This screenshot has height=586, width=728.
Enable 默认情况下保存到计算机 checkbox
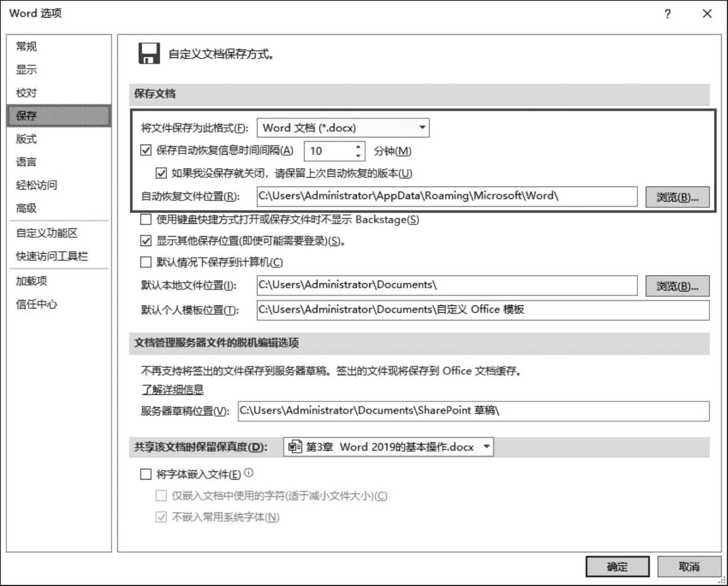[x=146, y=263]
